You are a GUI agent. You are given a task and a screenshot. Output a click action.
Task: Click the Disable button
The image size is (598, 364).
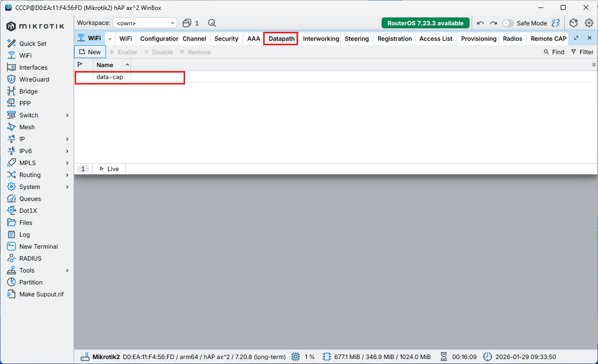[x=158, y=52]
